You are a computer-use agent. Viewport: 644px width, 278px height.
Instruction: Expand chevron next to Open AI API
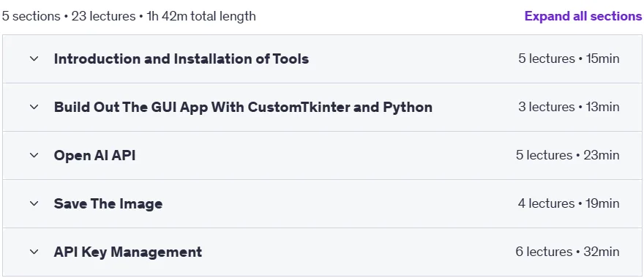click(x=34, y=155)
